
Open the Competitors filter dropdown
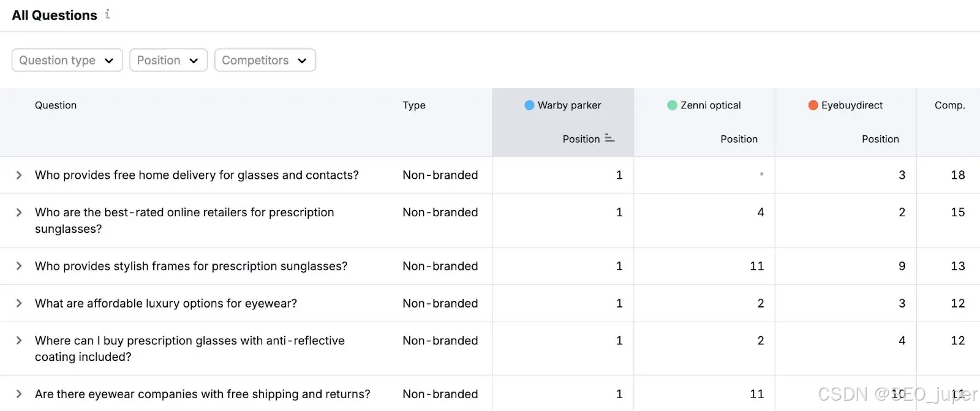(x=265, y=60)
